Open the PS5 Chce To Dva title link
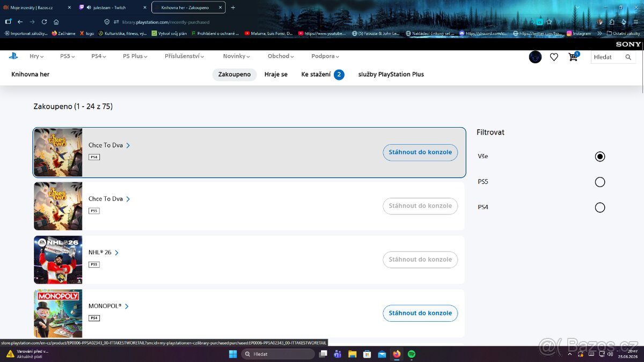The image size is (644, 362). (109, 199)
